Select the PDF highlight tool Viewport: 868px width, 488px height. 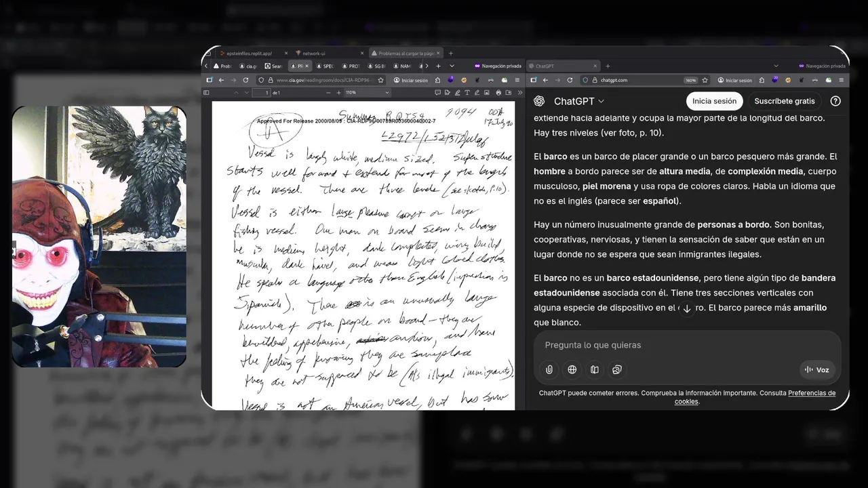pyautogui.click(x=458, y=93)
